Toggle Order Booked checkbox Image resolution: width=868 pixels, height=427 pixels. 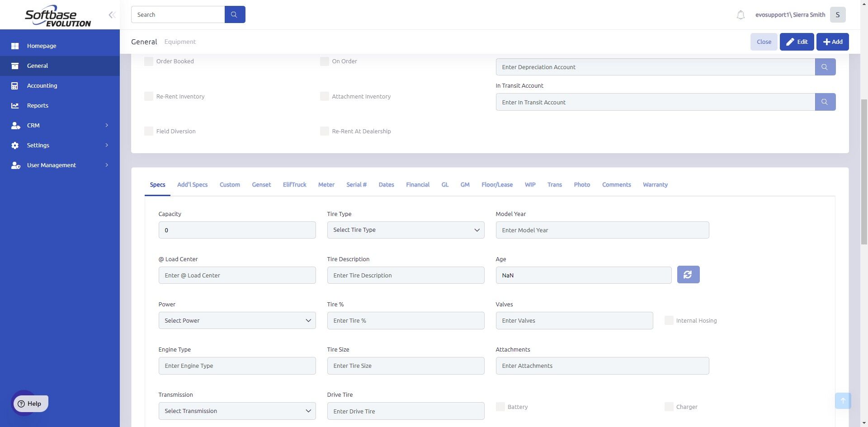[148, 61]
